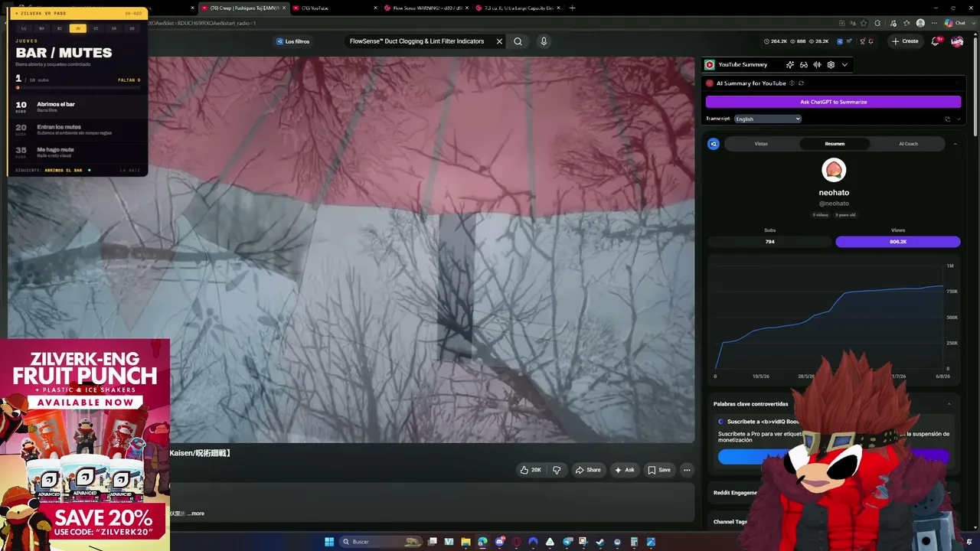Viewport: 980px width, 551px height.
Task: Collapse the YouTube Summary panel chevron
Action: point(844,65)
